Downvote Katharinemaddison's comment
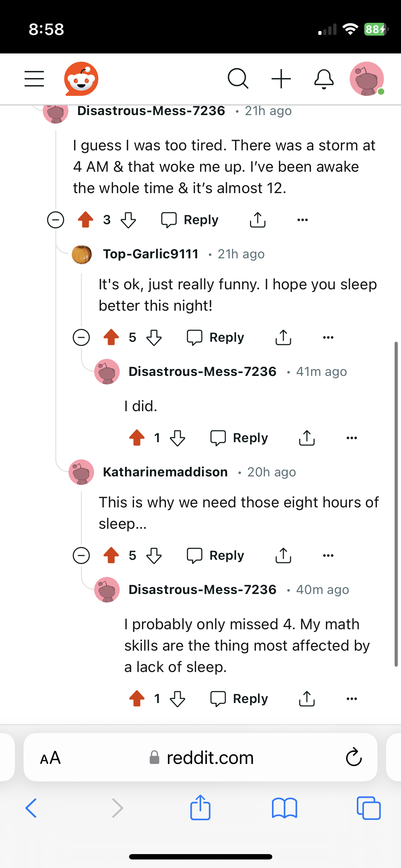 154,556
